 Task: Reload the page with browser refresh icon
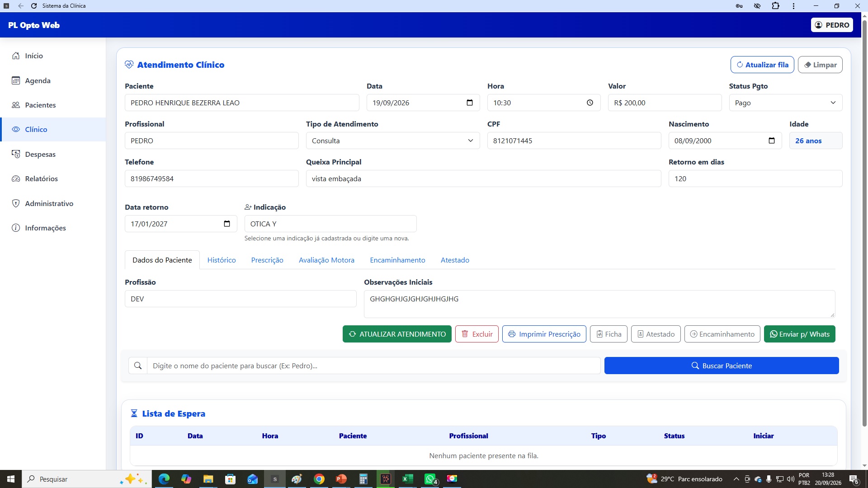(x=34, y=6)
